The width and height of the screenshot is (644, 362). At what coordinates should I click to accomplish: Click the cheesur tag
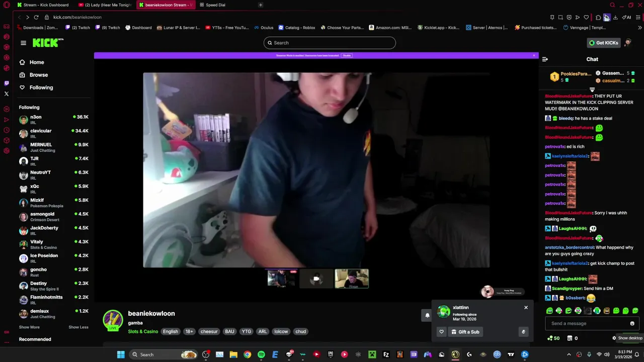(x=209, y=332)
